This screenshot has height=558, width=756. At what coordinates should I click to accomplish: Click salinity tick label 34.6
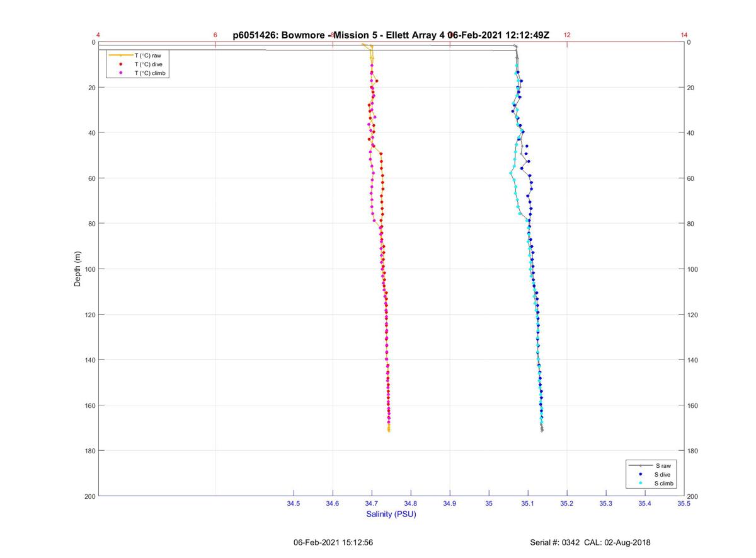tap(333, 504)
